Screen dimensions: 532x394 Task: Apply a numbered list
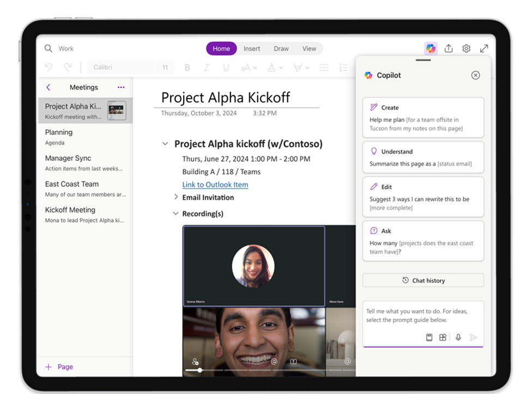(343, 68)
